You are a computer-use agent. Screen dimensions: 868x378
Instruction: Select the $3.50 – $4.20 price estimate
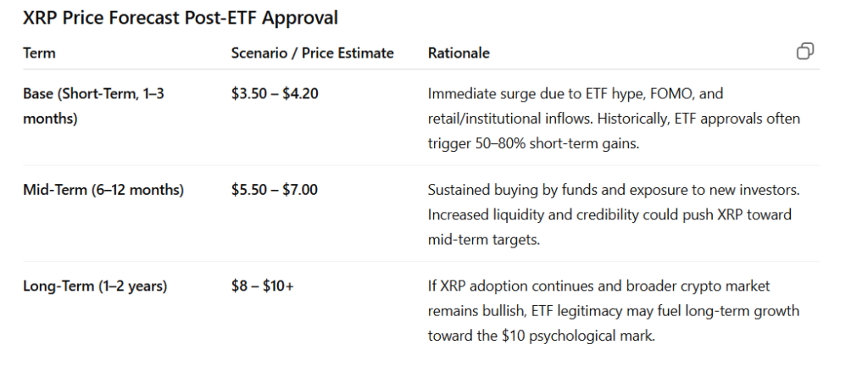click(x=275, y=93)
